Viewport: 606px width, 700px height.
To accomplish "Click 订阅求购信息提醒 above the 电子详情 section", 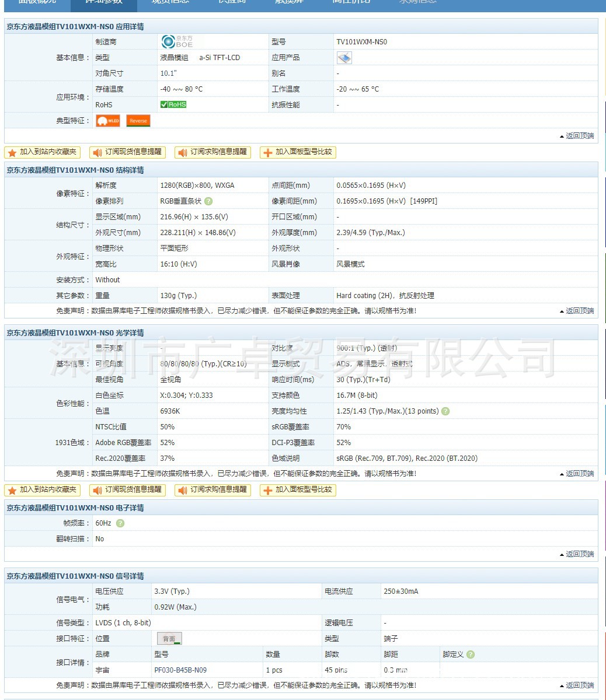I will (213, 490).
